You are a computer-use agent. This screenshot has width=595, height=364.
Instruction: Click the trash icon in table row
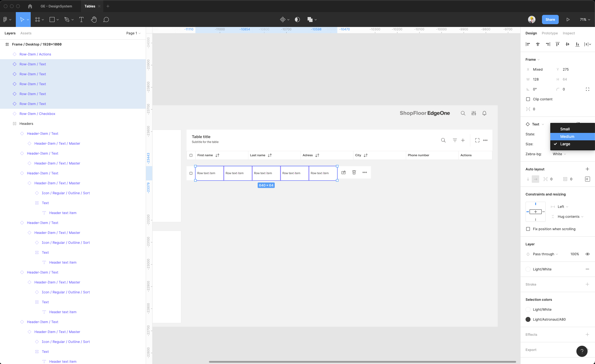click(354, 173)
